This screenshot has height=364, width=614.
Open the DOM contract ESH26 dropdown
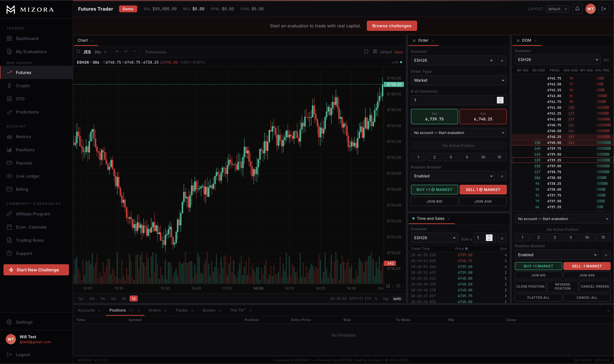click(x=557, y=60)
